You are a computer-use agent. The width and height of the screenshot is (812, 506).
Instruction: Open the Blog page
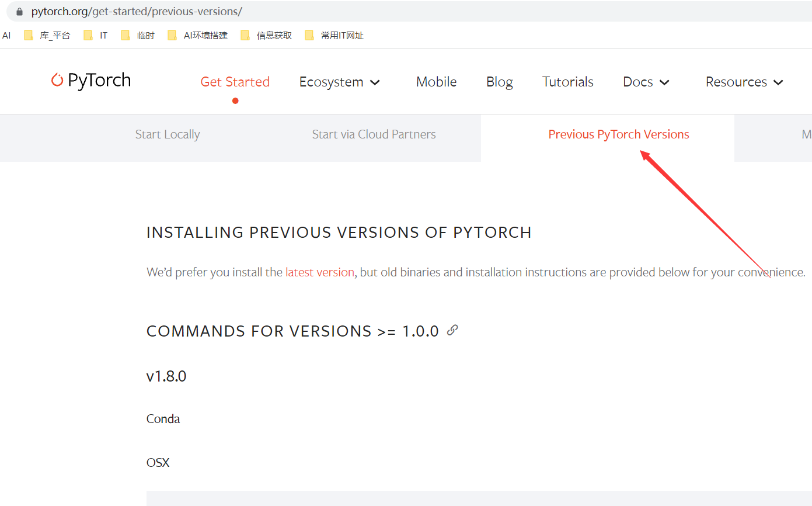(499, 82)
